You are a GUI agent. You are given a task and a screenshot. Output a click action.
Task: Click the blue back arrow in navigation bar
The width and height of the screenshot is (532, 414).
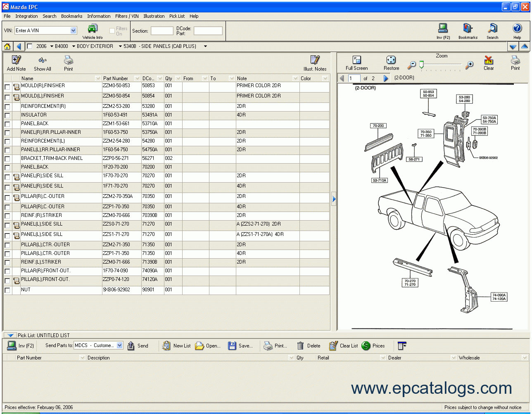19,46
